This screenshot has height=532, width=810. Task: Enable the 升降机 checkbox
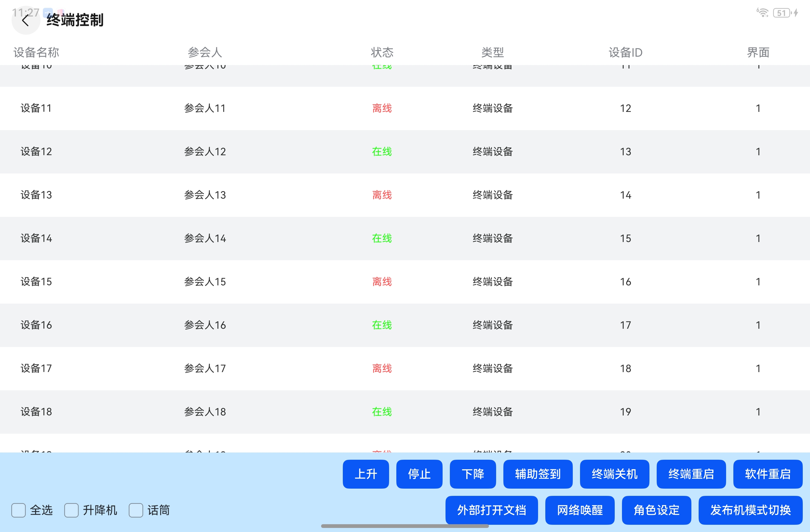(71, 510)
